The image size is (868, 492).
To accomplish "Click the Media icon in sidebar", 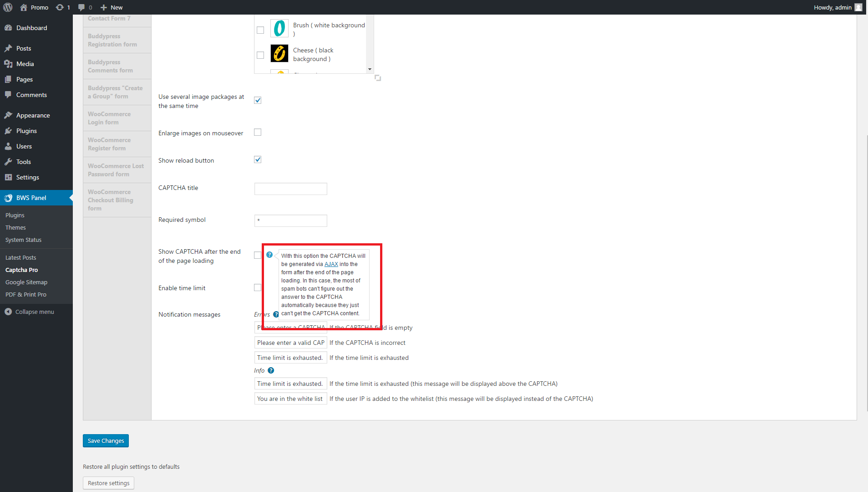I will (8, 64).
